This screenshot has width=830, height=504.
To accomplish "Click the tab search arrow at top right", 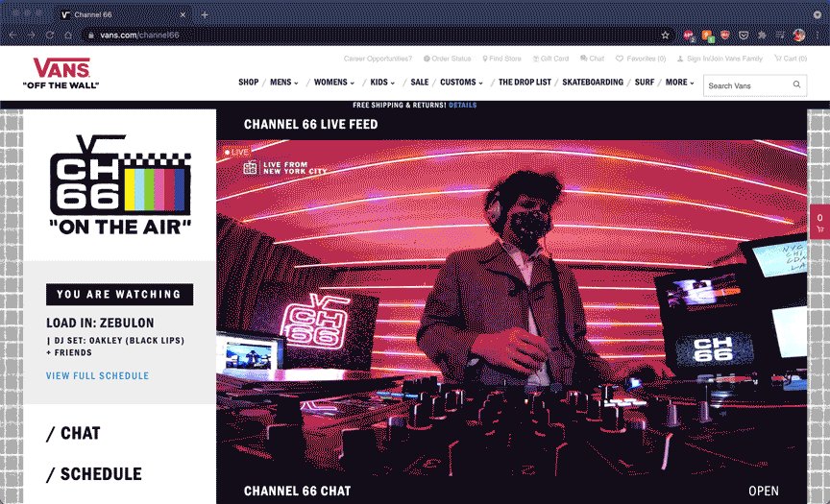I will click(x=818, y=14).
